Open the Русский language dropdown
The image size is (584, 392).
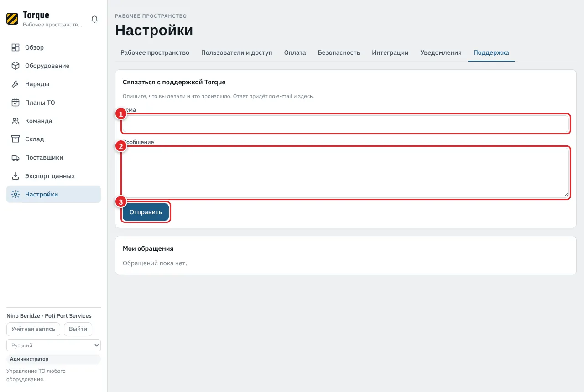click(53, 346)
